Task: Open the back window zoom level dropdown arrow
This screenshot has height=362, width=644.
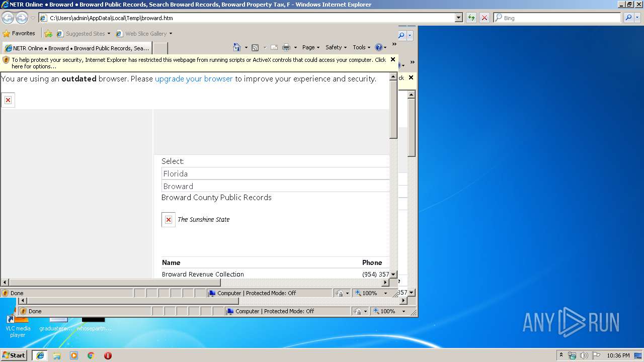Action: tap(404, 311)
